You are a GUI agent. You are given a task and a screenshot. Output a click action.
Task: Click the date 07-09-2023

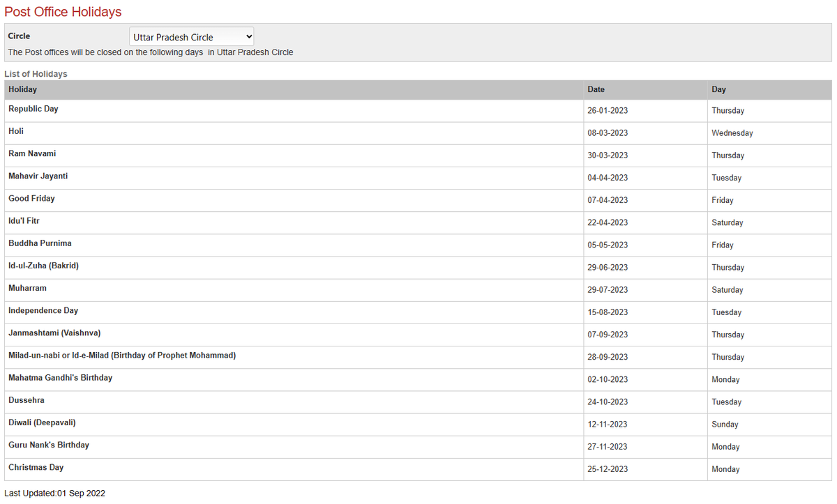pyautogui.click(x=608, y=335)
